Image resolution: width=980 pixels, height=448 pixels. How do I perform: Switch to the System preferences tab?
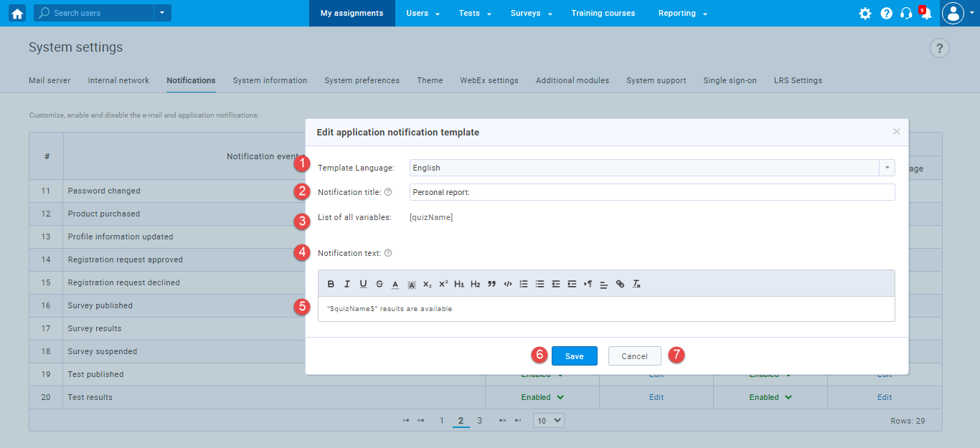pyautogui.click(x=362, y=80)
